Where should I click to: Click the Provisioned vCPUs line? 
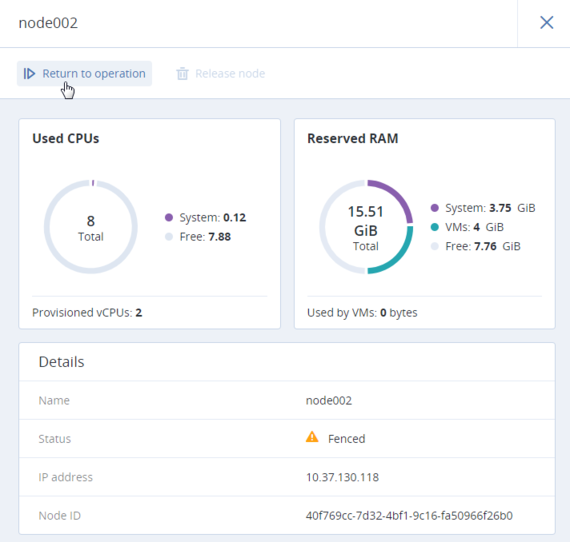click(x=87, y=313)
